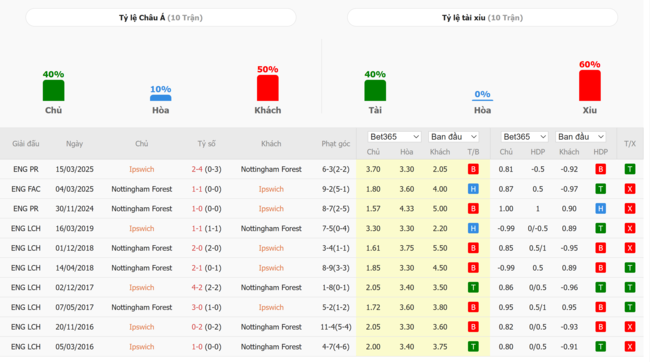Click the T/X column header
Screen dimensions: 650x362
(630, 143)
